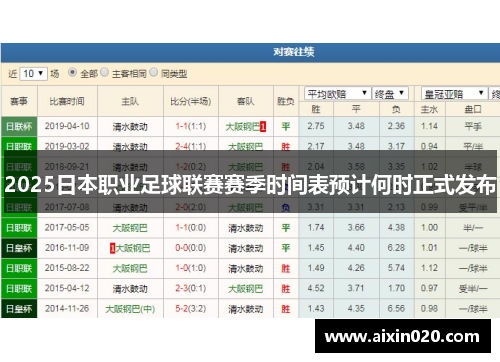Open score 1-1(1:1) for the 2019-04-10 match

click(x=191, y=126)
